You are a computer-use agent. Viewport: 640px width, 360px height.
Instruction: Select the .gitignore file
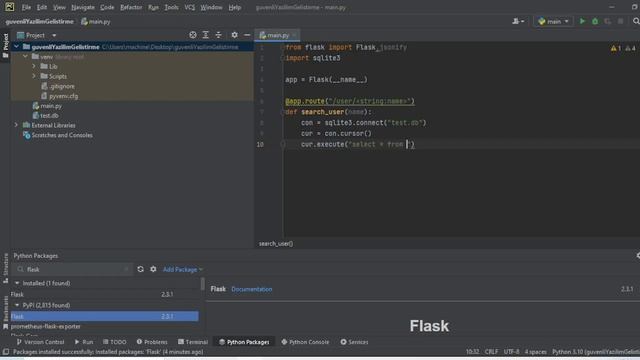tap(62, 86)
